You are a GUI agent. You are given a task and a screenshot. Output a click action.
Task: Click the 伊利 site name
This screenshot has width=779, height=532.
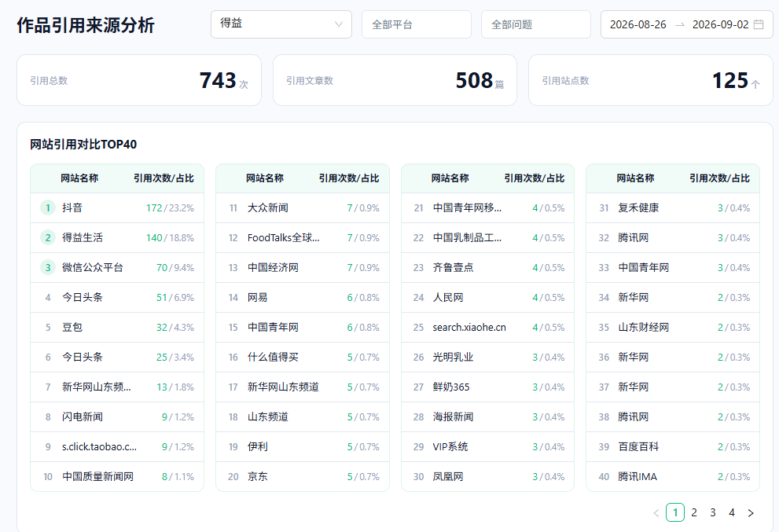tap(257, 446)
